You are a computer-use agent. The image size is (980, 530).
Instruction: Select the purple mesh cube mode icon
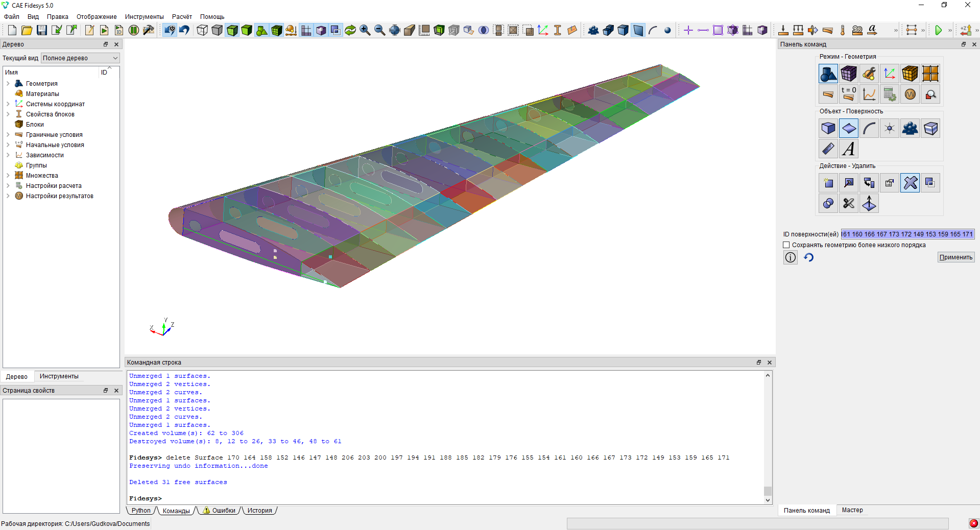849,74
